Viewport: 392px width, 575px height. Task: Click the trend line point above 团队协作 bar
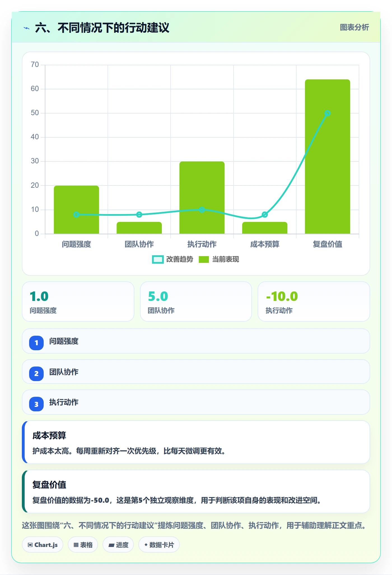[x=139, y=215]
